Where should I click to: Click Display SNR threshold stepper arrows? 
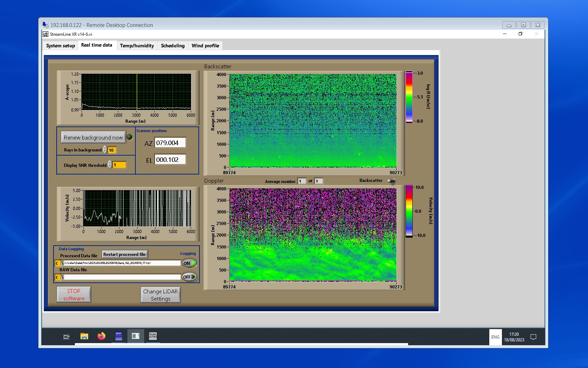(110, 165)
